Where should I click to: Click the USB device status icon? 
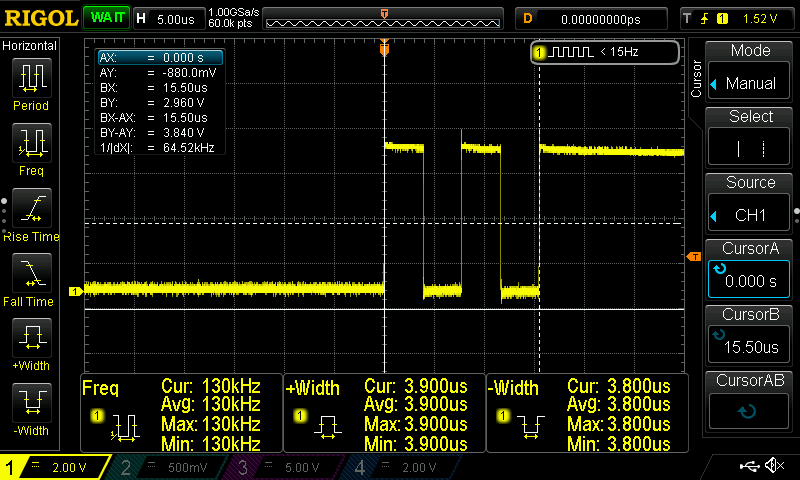coord(751,466)
